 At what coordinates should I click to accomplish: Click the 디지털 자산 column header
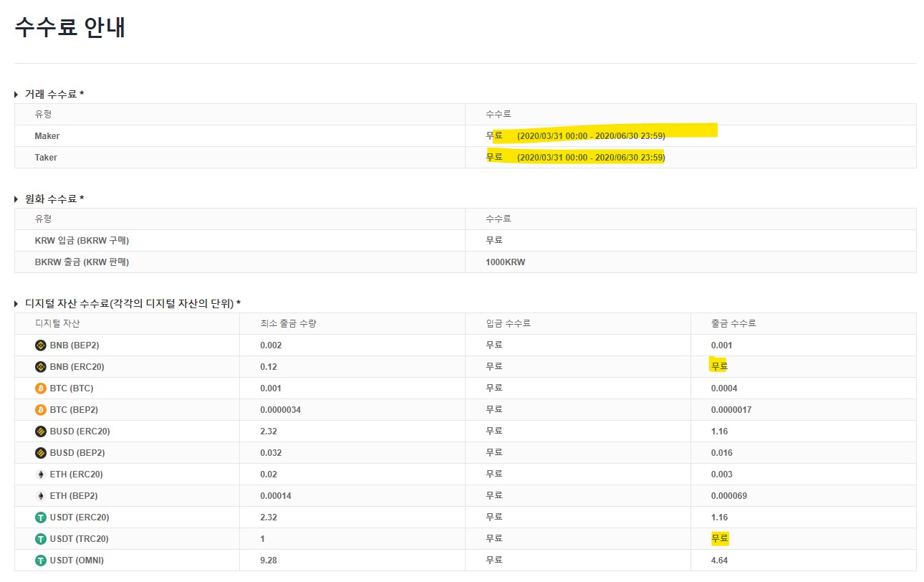click(57, 323)
